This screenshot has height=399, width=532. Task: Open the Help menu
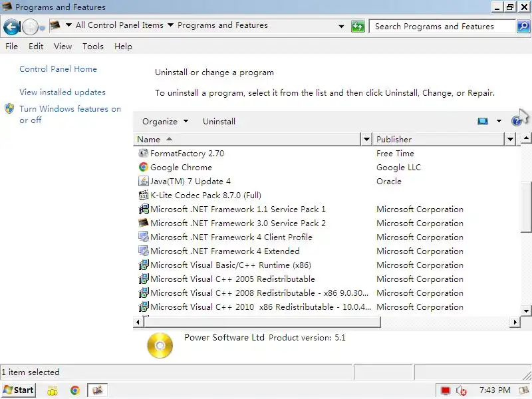(123, 46)
